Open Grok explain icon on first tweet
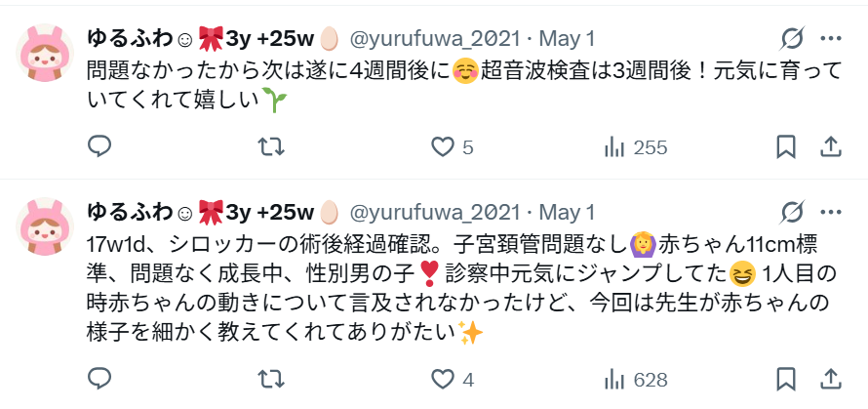The height and width of the screenshot is (409, 868). [x=793, y=39]
